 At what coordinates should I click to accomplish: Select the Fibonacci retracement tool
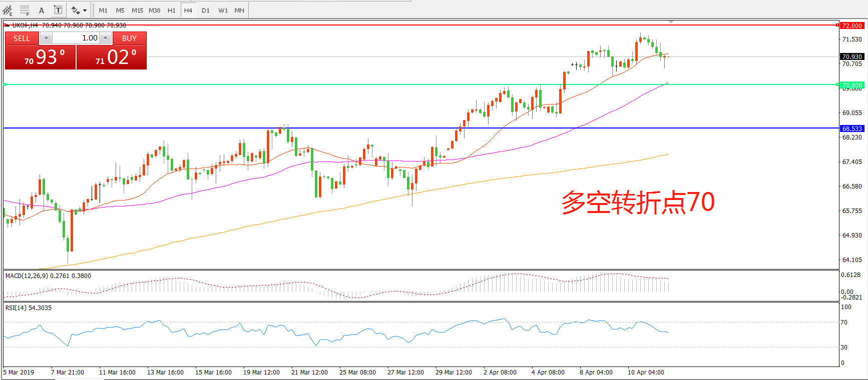tap(24, 10)
